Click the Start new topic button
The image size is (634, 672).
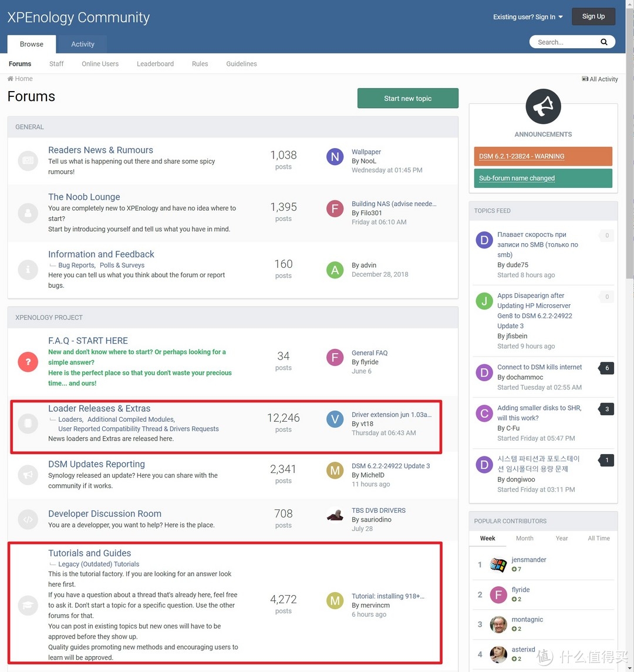[x=408, y=98]
